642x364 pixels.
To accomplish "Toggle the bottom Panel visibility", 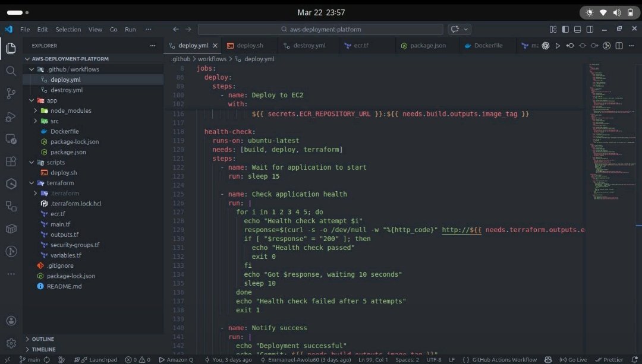I will (577, 30).
